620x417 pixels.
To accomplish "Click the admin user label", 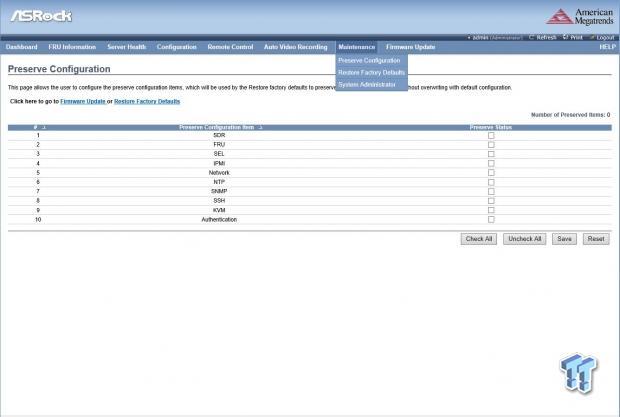I will [x=497, y=38].
